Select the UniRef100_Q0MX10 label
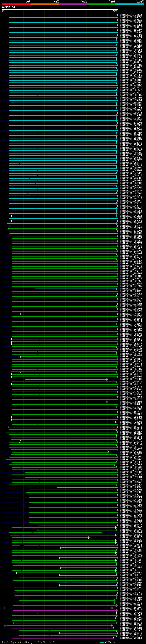The height and width of the screenshot is (644, 146). tap(131, 55)
